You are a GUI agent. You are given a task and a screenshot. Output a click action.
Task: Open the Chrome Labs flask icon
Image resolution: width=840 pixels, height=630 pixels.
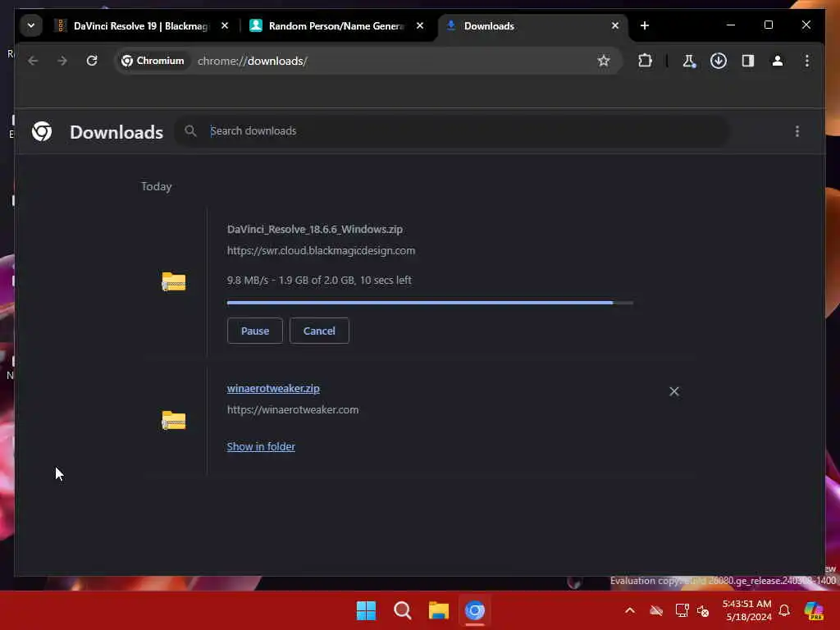click(689, 61)
